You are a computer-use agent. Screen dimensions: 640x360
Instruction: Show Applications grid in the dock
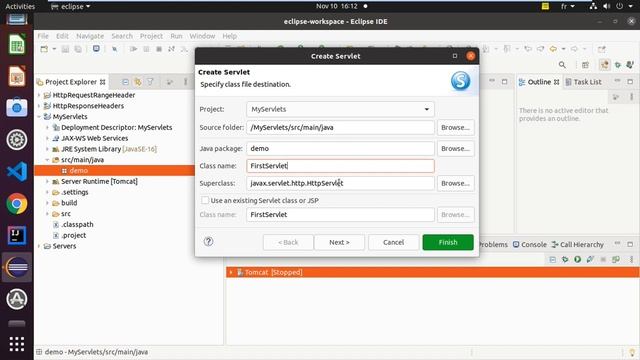17,344
